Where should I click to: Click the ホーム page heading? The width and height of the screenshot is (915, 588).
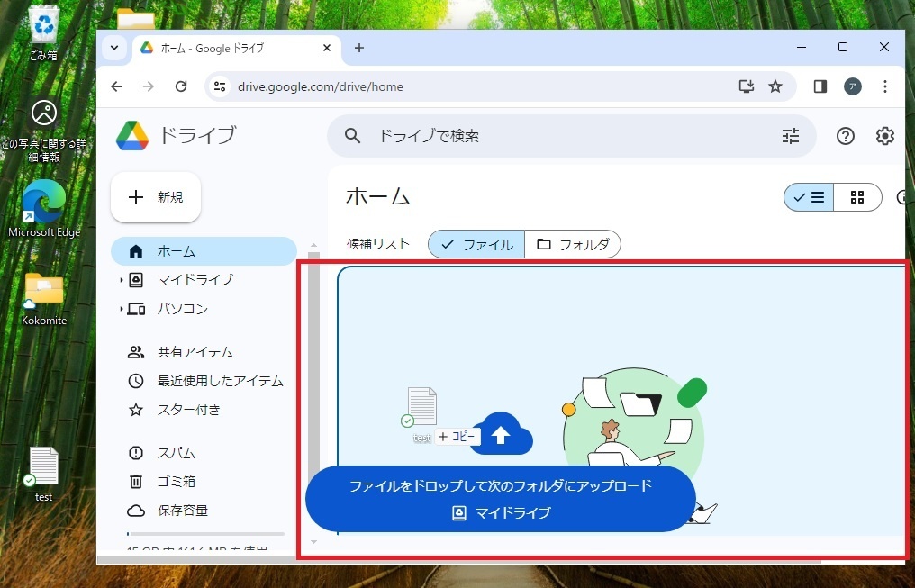378,196
